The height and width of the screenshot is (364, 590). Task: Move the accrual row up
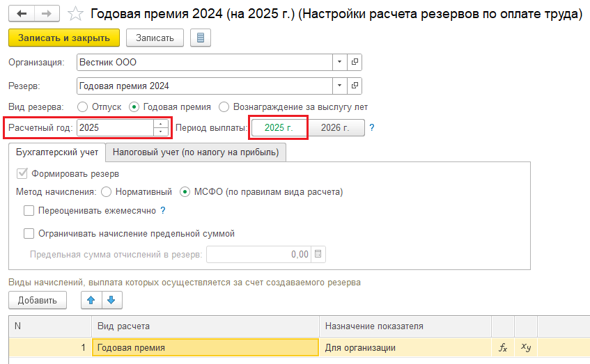click(x=91, y=300)
